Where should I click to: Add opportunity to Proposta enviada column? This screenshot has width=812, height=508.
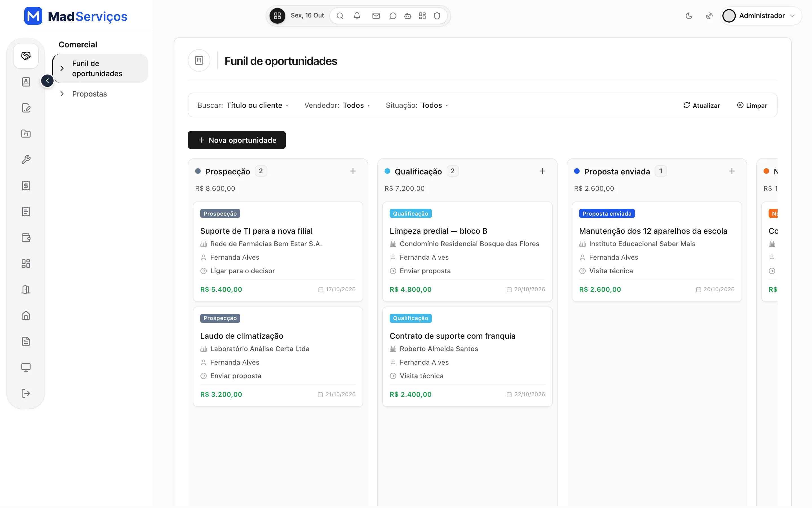tap(732, 171)
